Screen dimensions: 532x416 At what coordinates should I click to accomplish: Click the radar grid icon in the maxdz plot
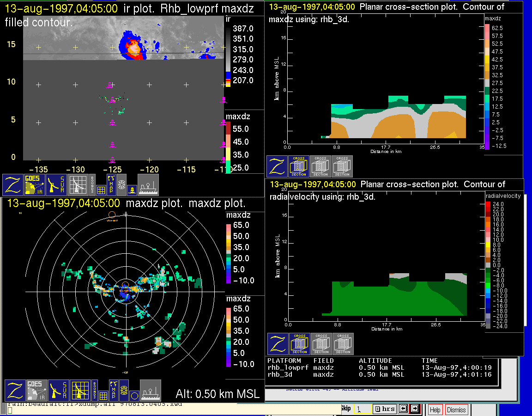79,391
